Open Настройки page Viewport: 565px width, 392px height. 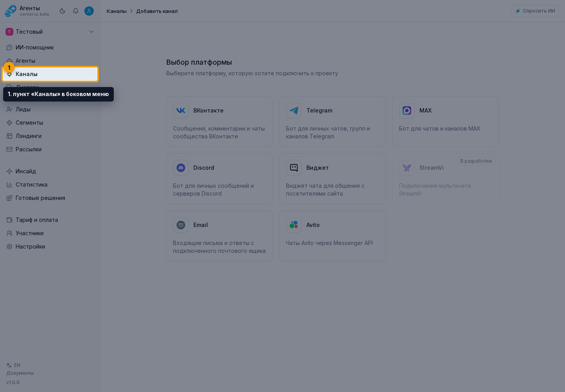[50, 247]
